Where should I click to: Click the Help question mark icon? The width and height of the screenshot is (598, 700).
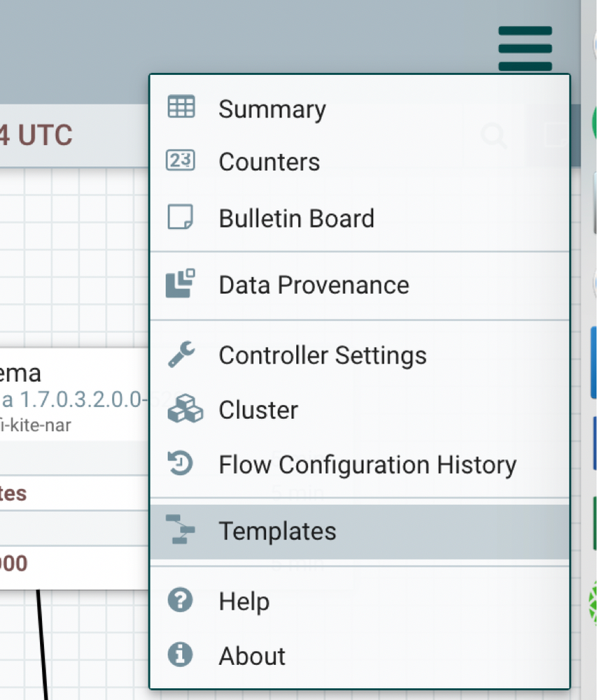pyautogui.click(x=181, y=601)
